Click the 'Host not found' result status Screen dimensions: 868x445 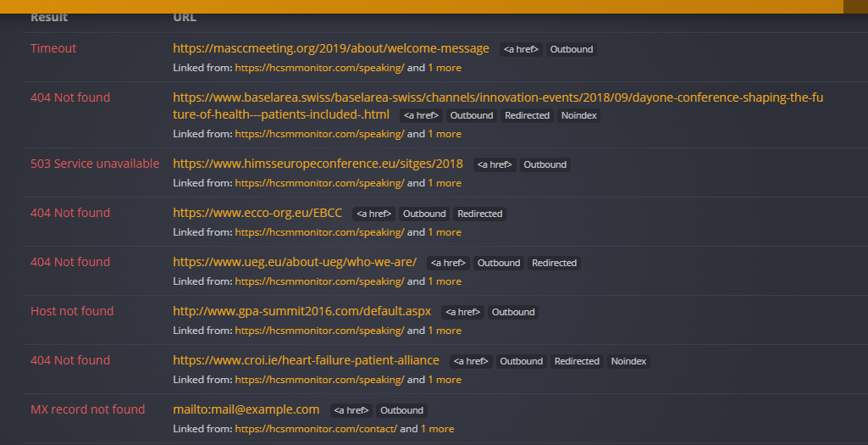tap(72, 311)
